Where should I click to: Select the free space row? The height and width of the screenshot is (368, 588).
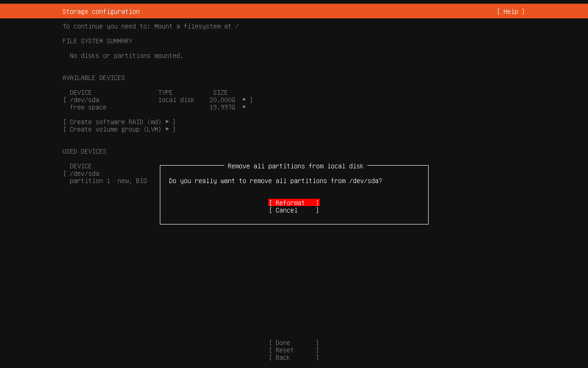tap(88, 107)
